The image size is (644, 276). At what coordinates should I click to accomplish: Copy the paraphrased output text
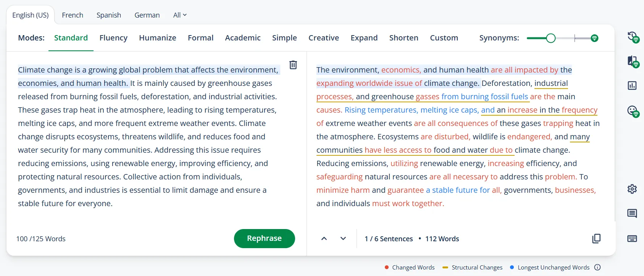click(596, 239)
